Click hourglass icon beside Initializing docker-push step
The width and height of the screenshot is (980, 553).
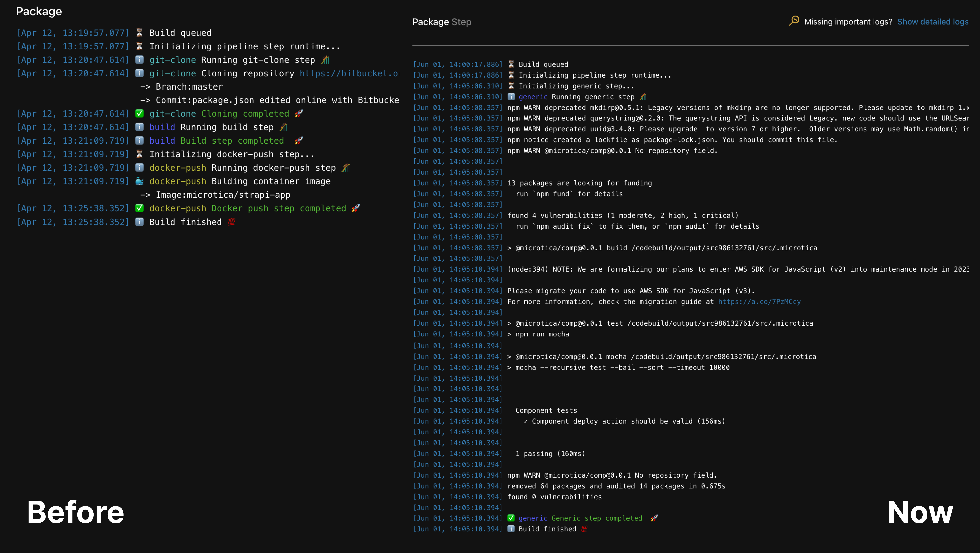(x=140, y=154)
